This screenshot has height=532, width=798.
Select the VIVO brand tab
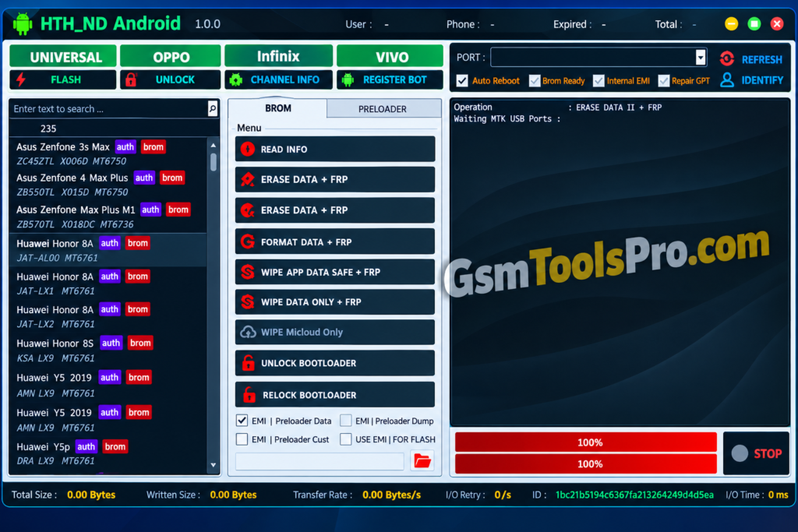[390, 56]
